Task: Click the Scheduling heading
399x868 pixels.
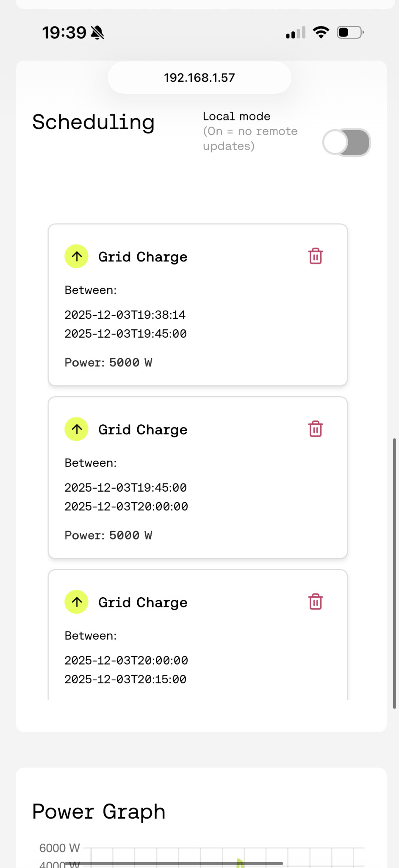Action: (x=94, y=122)
